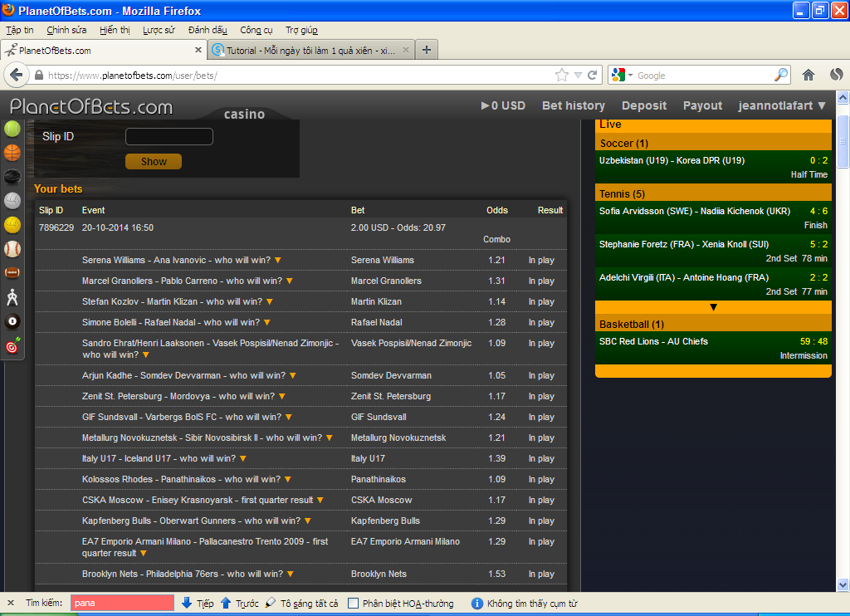850x616 pixels.
Task: Expand Marcel Granollers - Pablo Carreno market arrow
Action: pyautogui.click(x=290, y=281)
